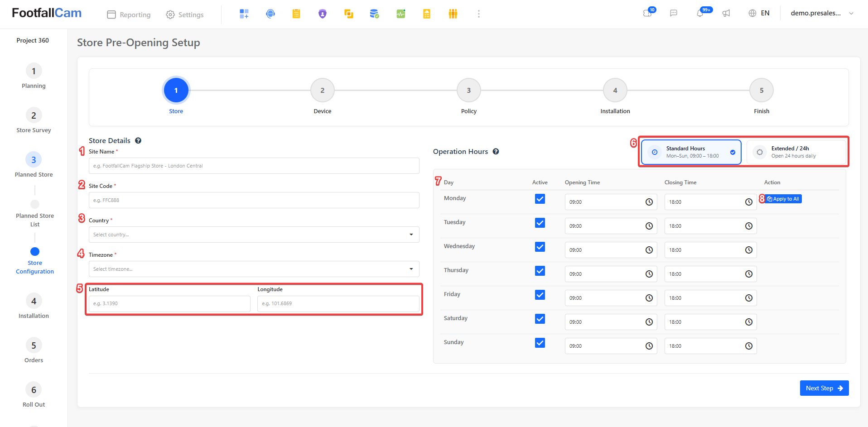Image resolution: width=868 pixels, height=427 pixels.
Task: Focus the Site Name input field
Action: [254, 166]
